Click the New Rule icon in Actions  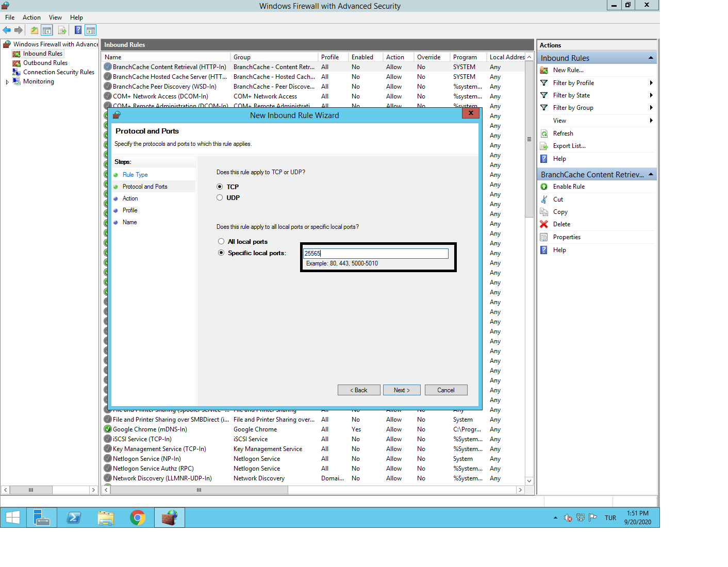tap(544, 70)
